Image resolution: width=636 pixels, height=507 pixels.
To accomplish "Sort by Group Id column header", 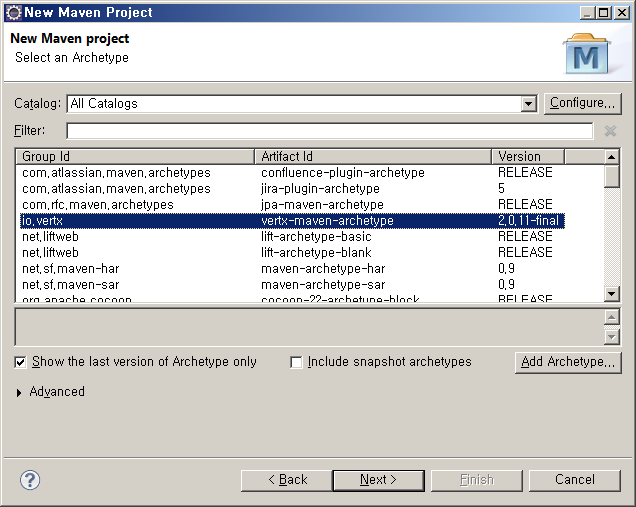I will (x=135, y=157).
